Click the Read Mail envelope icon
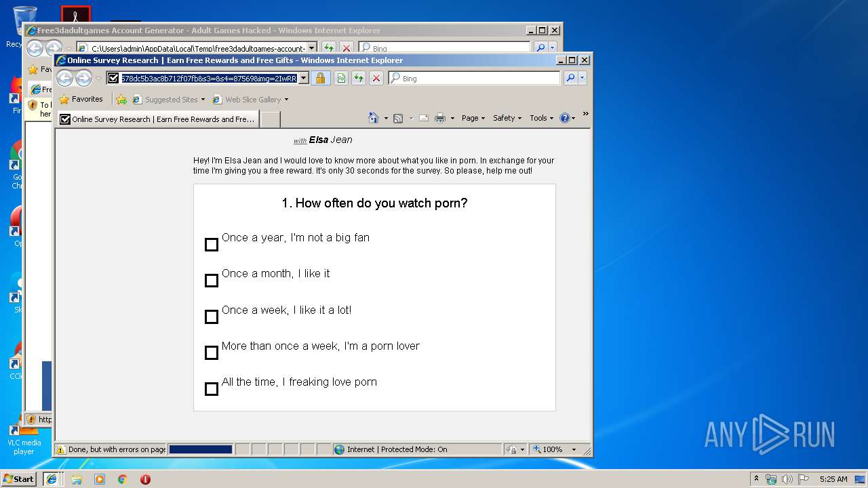This screenshot has width=868, height=488. tap(424, 118)
